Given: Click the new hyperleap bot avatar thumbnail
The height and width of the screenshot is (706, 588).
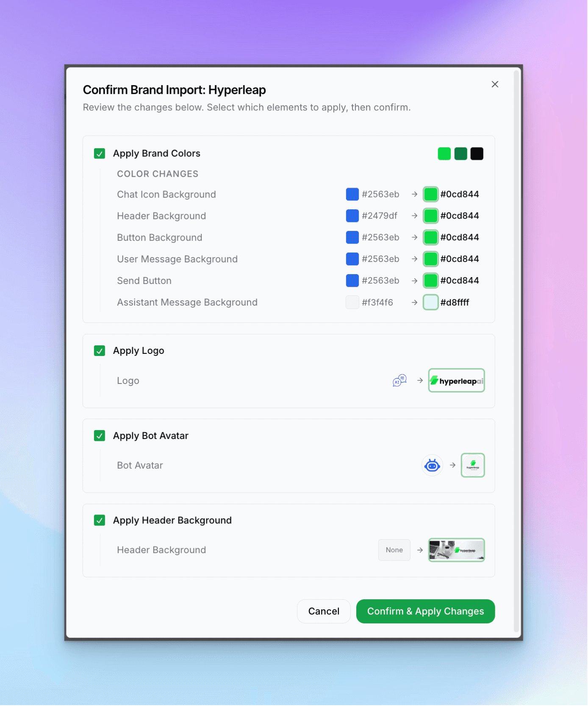Looking at the screenshot, I should click(473, 465).
